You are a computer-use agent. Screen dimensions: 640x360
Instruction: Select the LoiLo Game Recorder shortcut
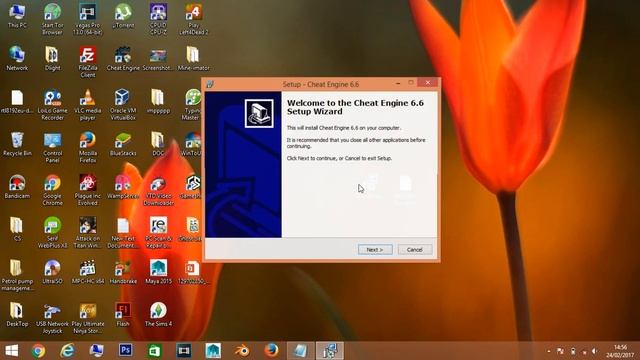(52, 105)
